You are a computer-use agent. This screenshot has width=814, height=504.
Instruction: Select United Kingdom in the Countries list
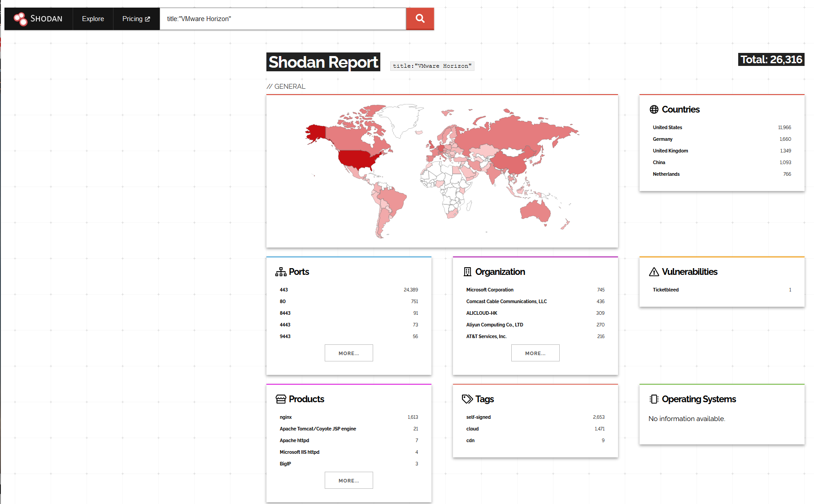(x=722, y=151)
